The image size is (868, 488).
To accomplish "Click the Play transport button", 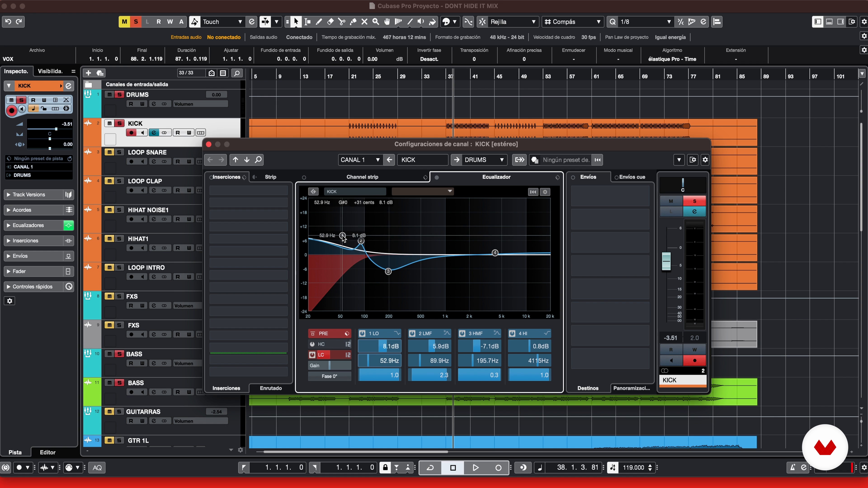I will click(475, 467).
